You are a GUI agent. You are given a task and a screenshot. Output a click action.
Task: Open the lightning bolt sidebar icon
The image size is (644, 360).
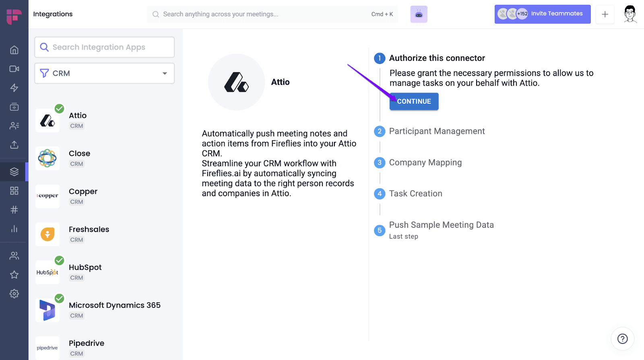[14, 88]
